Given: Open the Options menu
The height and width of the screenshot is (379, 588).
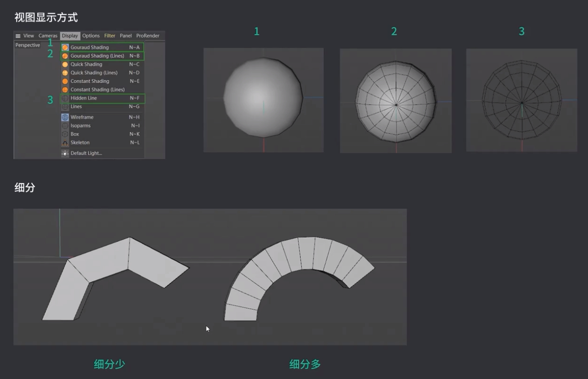Looking at the screenshot, I should [91, 36].
